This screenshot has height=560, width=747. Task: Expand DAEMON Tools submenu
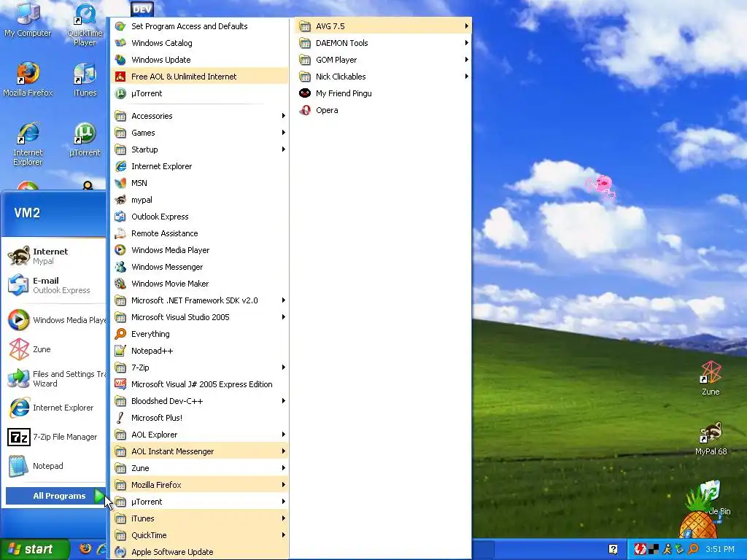pyautogui.click(x=384, y=43)
